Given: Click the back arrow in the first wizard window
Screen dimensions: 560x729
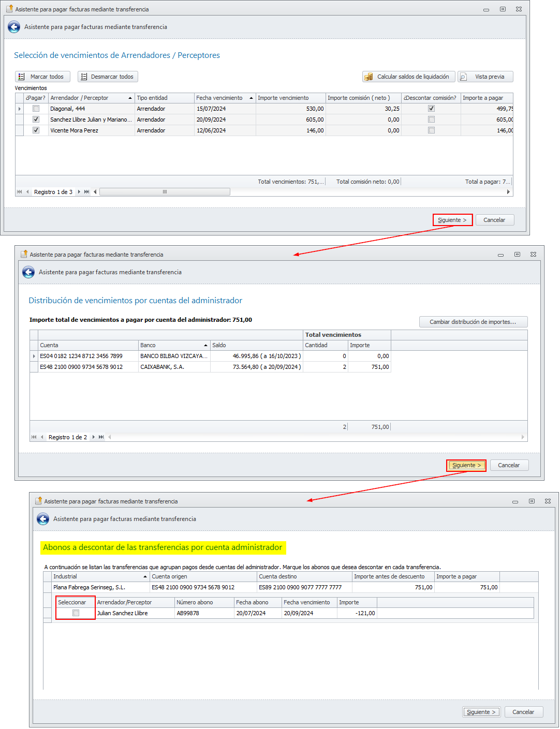Looking at the screenshot, I should pos(14,27).
